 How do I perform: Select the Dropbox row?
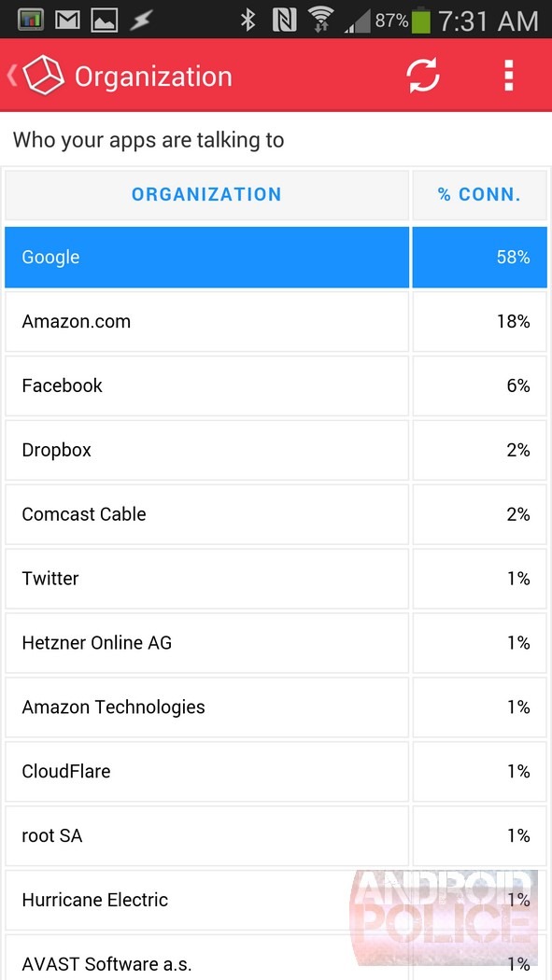click(276, 450)
